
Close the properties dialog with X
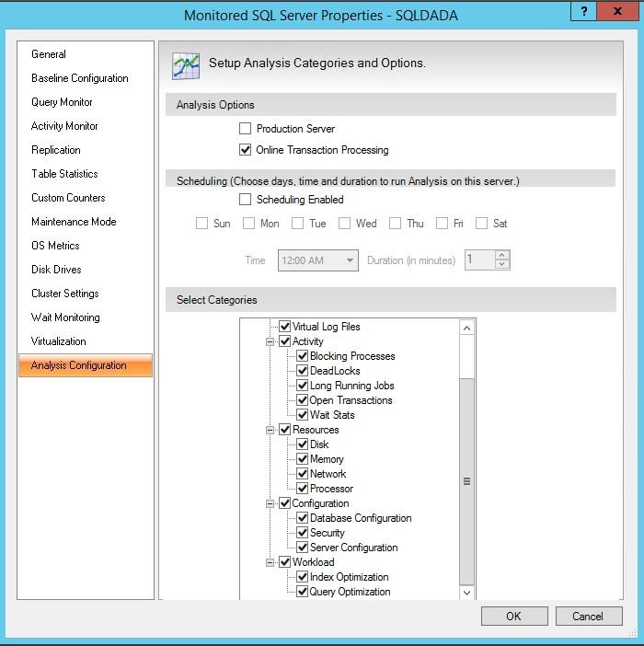[x=616, y=11]
